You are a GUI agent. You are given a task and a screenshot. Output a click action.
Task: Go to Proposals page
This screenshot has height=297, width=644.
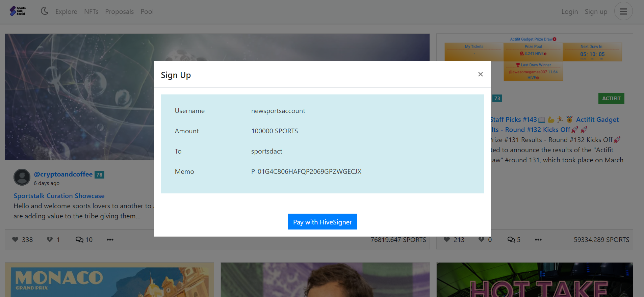[x=120, y=11]
